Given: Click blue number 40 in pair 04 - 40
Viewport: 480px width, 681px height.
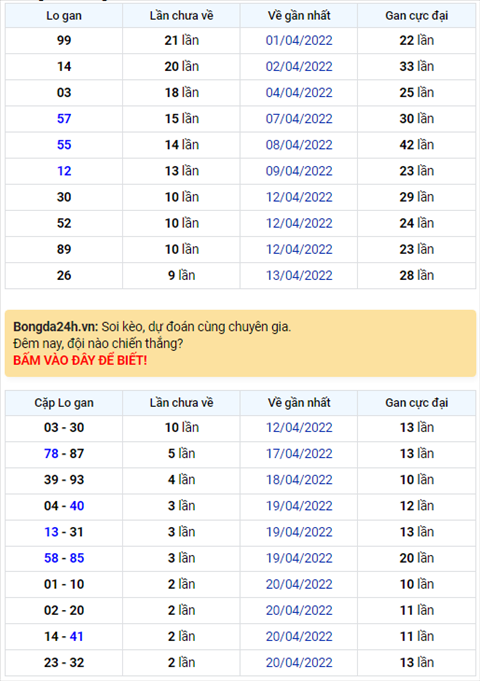Looking at the screenshot, I should click(x=77, y=506).
